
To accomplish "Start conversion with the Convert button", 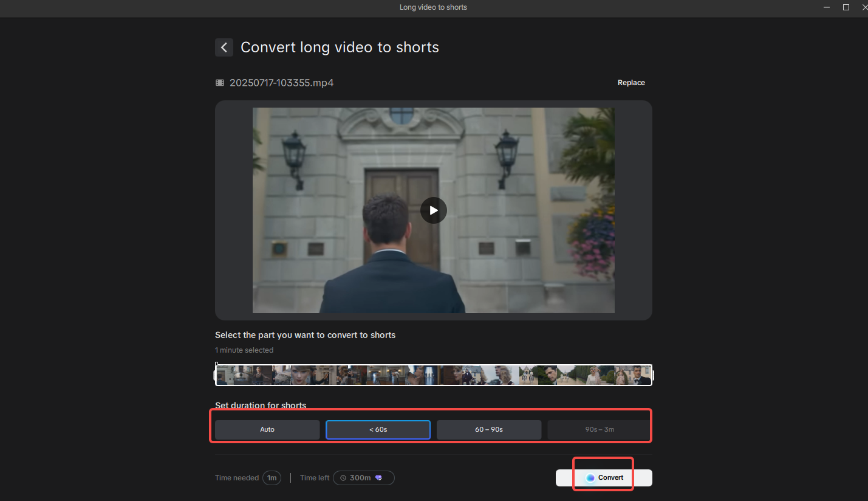I will [604, 477].
